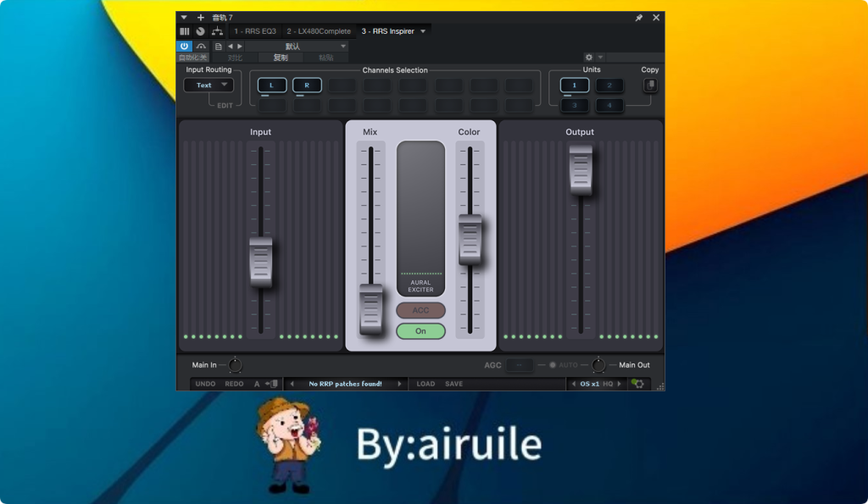
Task: Open the routing editor icon
Action: [217, 31]
